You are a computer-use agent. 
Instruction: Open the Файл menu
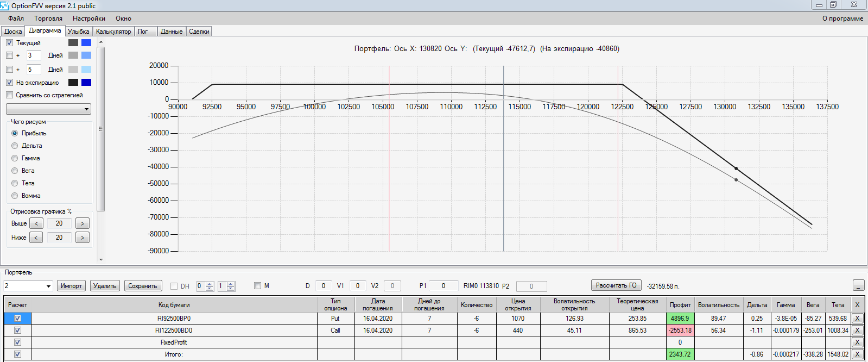click(x=16, y=18)
